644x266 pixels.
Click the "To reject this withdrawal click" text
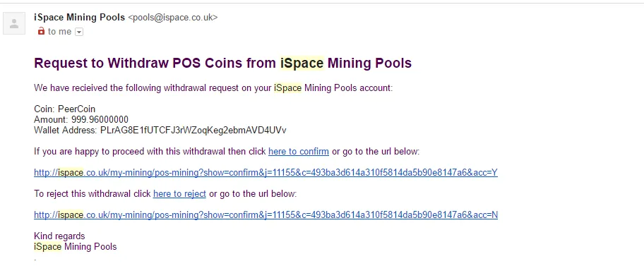coord(93,194)
